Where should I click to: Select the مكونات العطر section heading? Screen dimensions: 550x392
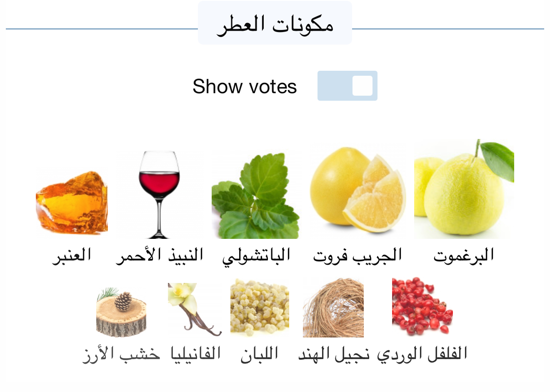pyautogui.click(x=275, y=24)
